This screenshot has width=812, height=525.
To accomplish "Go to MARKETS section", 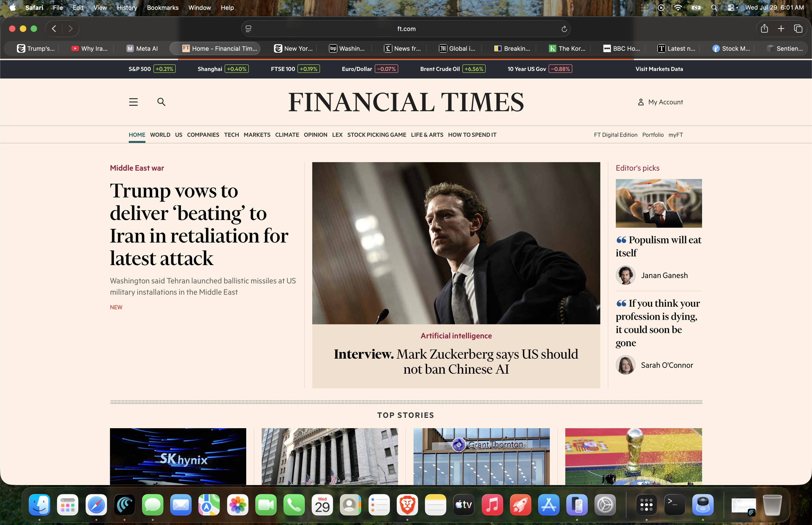I will 257,134.
